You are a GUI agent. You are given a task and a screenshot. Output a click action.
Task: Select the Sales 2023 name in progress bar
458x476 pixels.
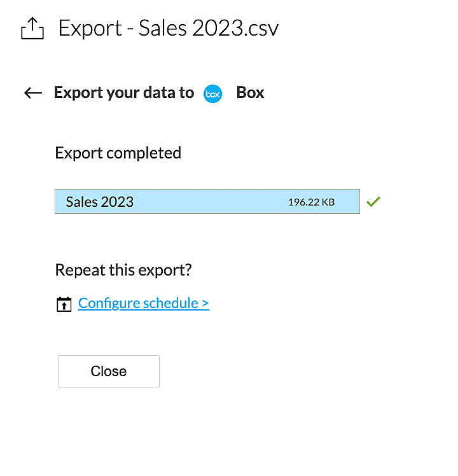pyautogui.click(x=100, y=202)
